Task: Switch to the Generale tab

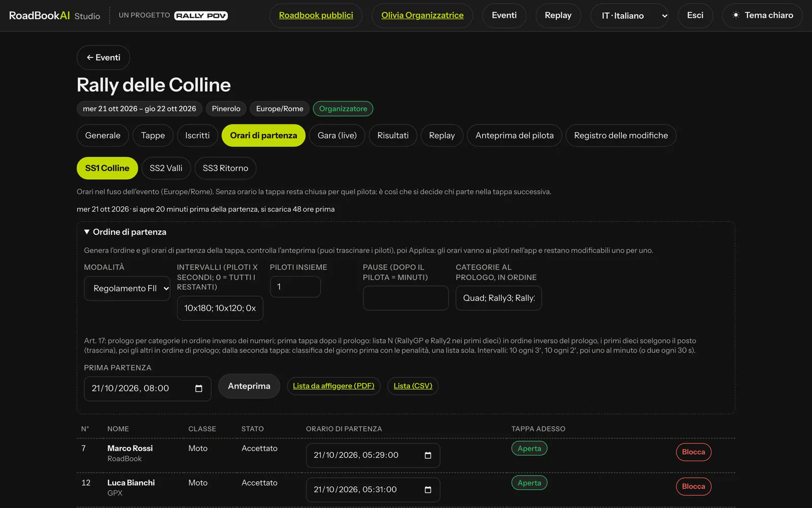Action: tap(103, 136)
